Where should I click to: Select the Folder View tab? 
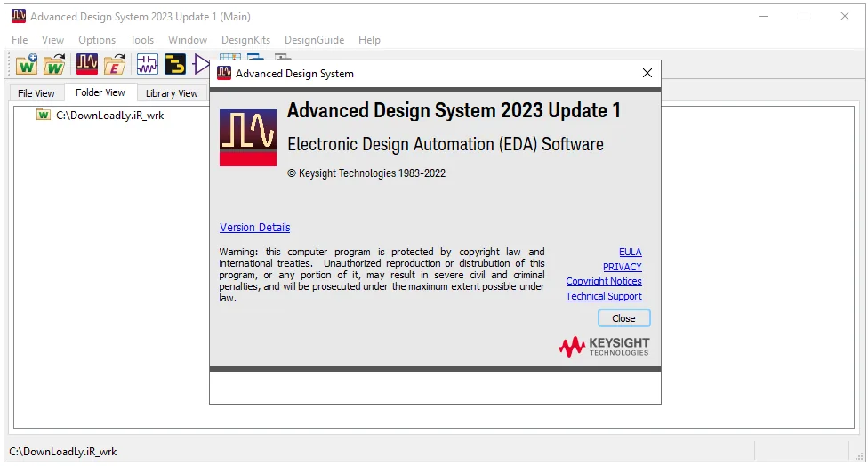click(100, 92)
